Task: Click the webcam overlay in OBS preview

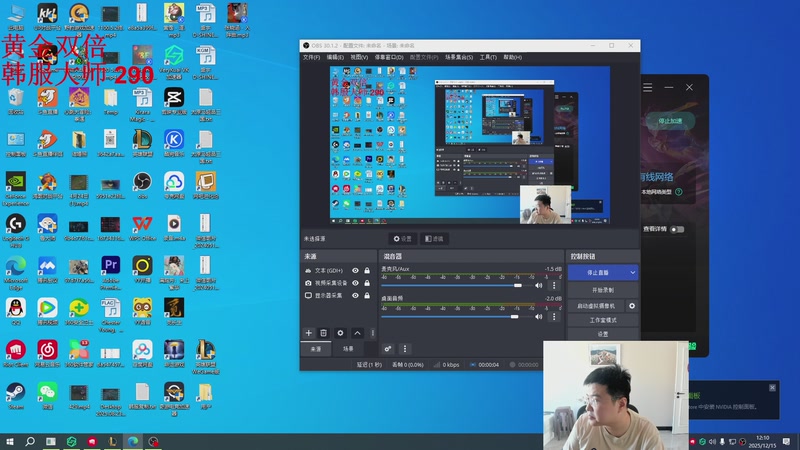Action: click(x=545, y=205)
